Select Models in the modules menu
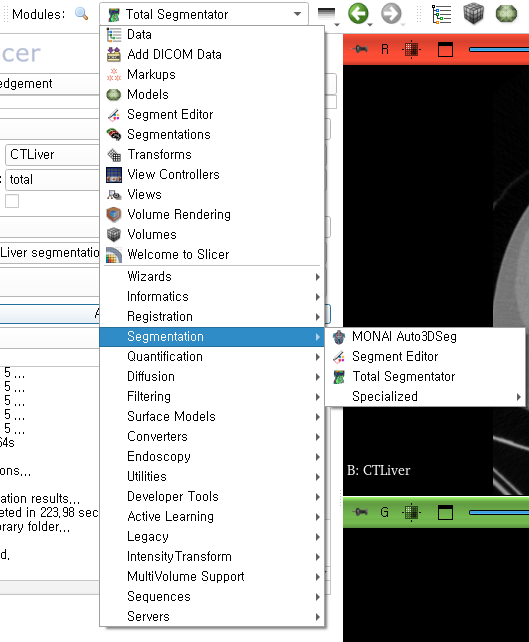The image size is (529, 642). pyautogui.click(x=212, y=95)
